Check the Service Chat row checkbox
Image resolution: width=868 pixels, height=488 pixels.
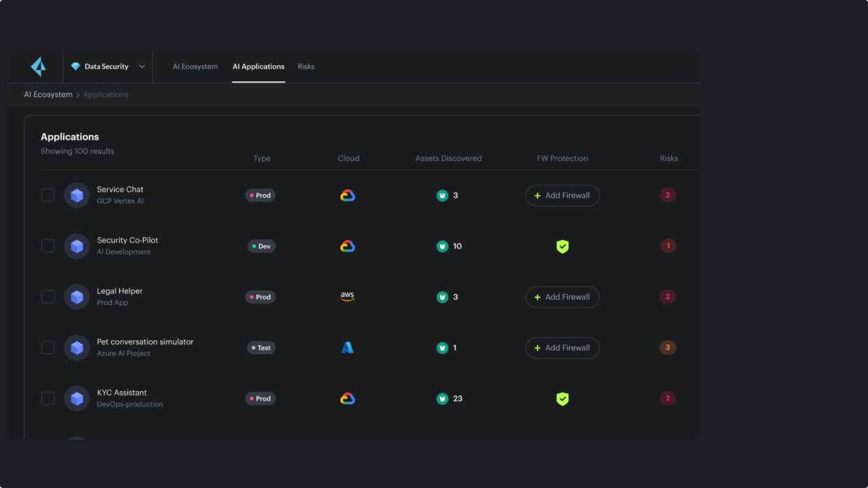click(x=47, y=195)
